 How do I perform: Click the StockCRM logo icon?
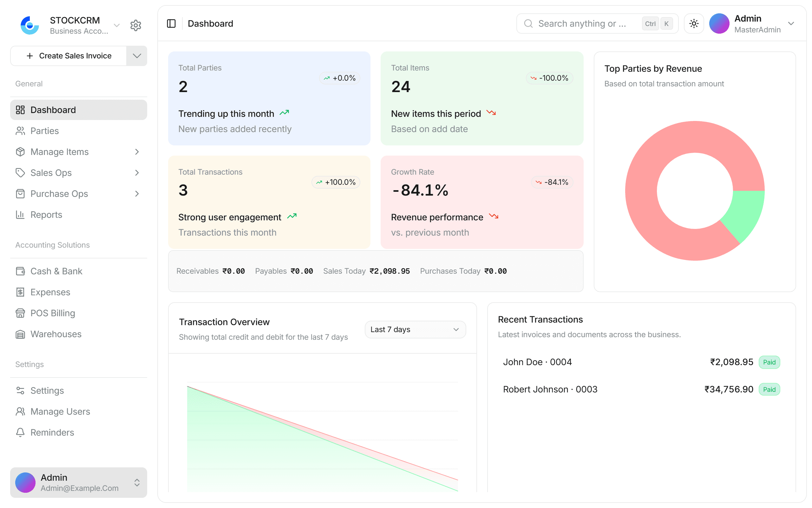click(29, 25)
